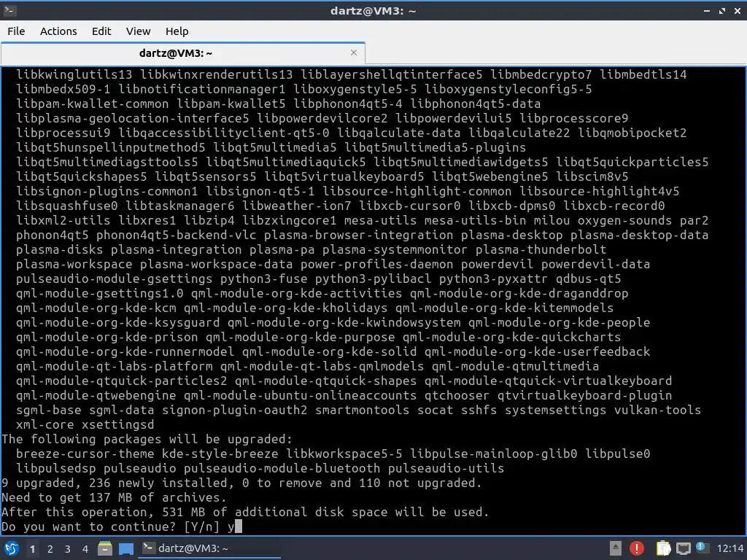747x560 pixels.
Task: Open the Actions menu
Action: pyautogui.click(x=58, y=31)
